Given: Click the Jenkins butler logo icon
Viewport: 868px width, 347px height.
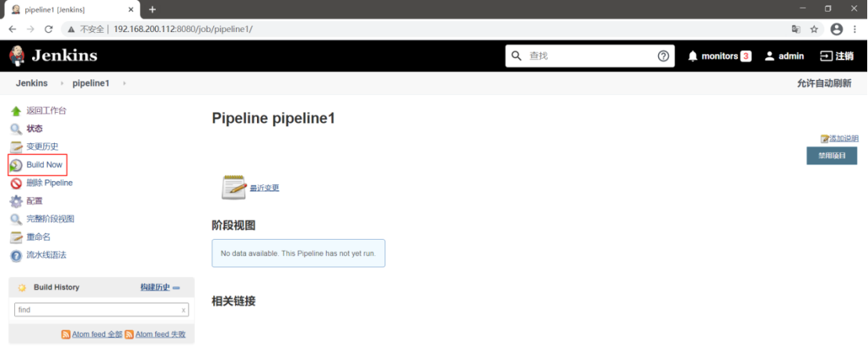Looking at the screenshot, I should coord(16,56).
